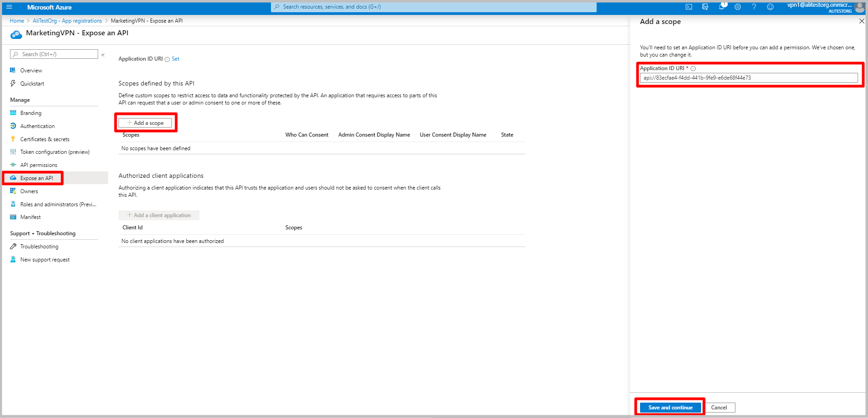The height and width of the screenshot is (418, 868).
Task: Click Add a scope button
Action: click(x=145, y=123)
